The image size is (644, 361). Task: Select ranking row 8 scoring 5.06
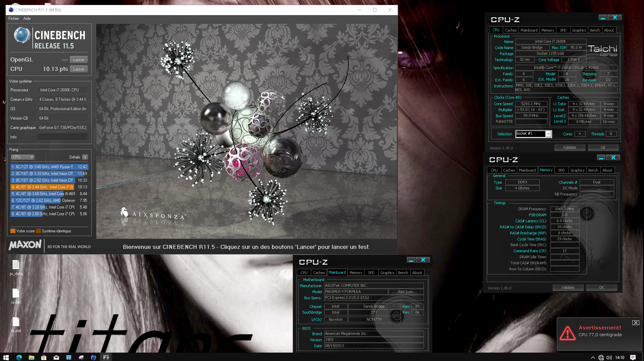tap(49, 214)
